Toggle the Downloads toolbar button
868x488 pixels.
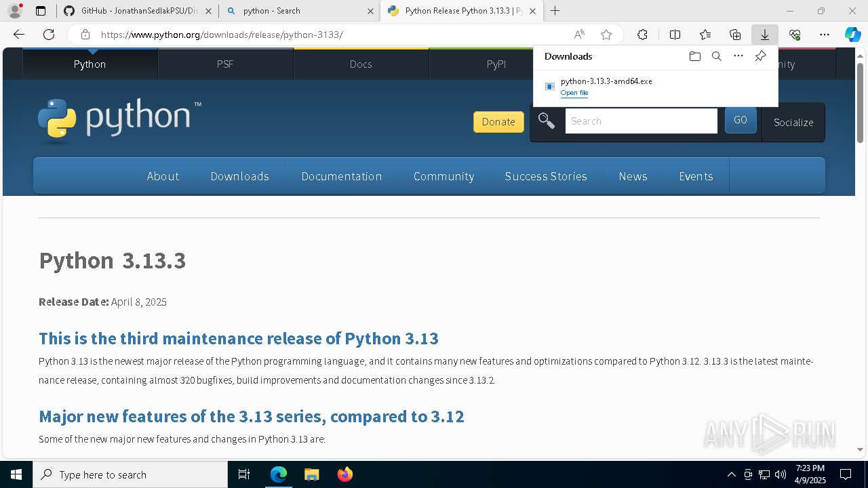[764, 35]
